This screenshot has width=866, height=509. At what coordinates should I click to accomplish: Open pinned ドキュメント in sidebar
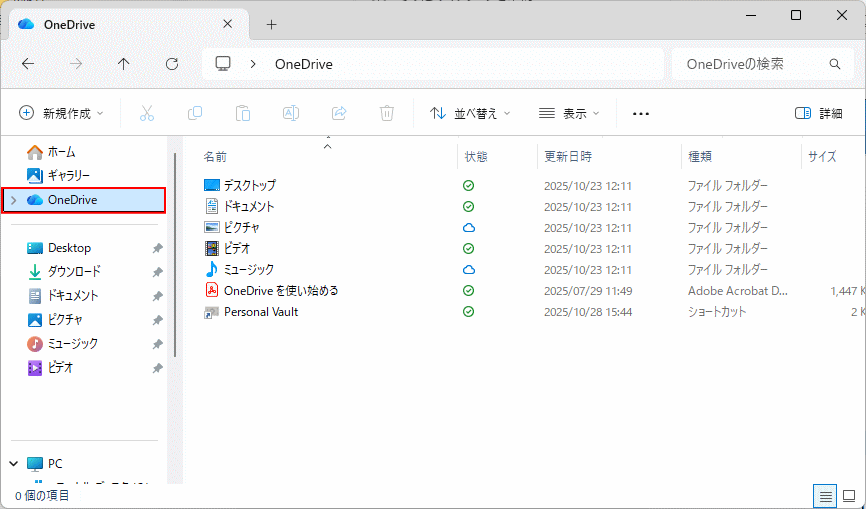pyautogui.click(x=62, y=295)
